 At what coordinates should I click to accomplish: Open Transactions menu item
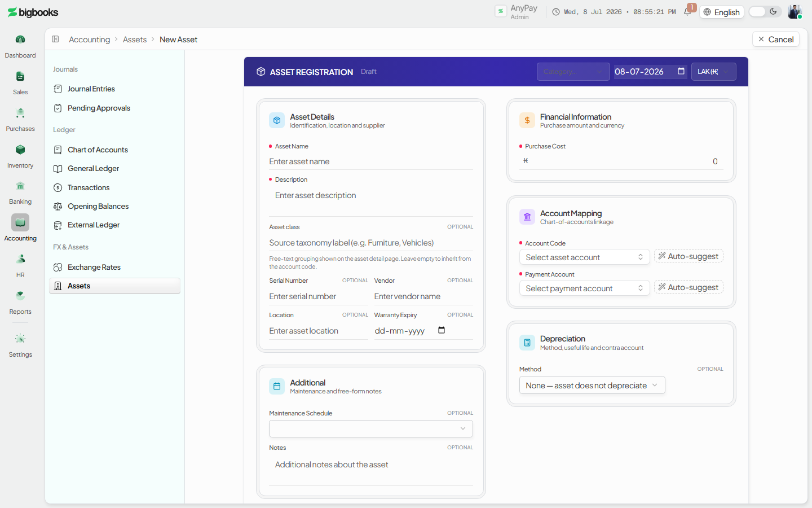114,187
